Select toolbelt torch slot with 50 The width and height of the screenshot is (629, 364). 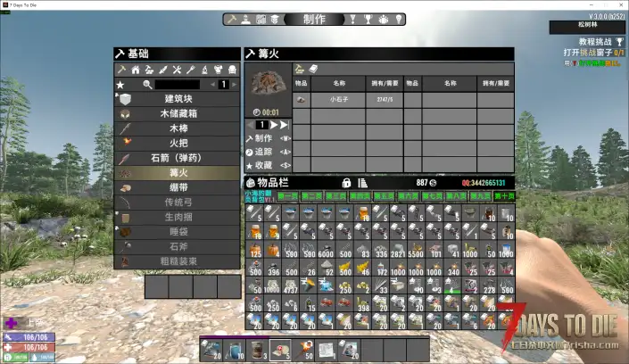click(x=303, y=350)
